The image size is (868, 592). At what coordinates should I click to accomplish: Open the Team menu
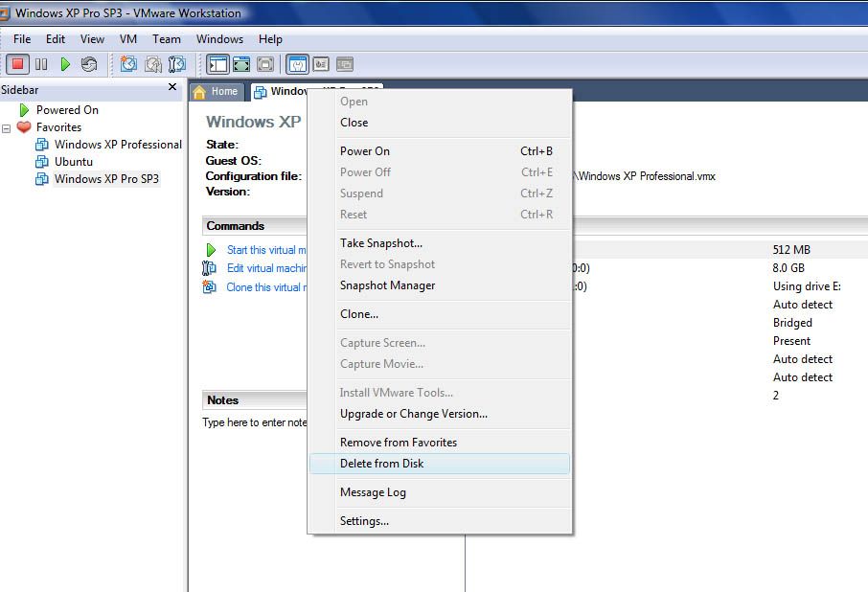[167, 39]
